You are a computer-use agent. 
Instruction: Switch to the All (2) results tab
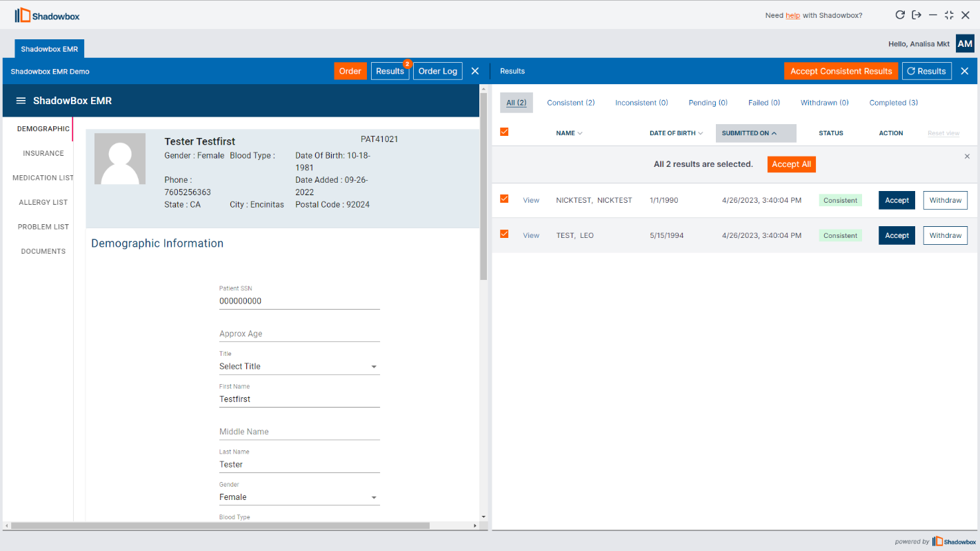pos(517,103)
